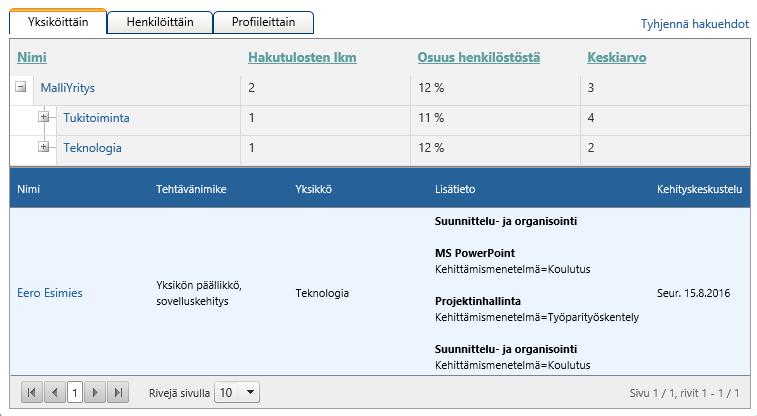
Task: Click the MS PowerPoint skill text
Action: 475,253
